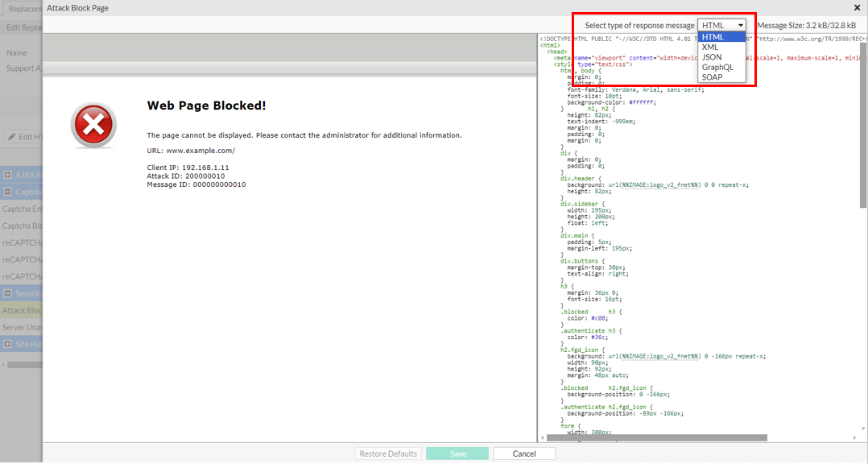Click the red blocked error icon in preview
This screenshot has height=464, width=868.
[93, 125]
